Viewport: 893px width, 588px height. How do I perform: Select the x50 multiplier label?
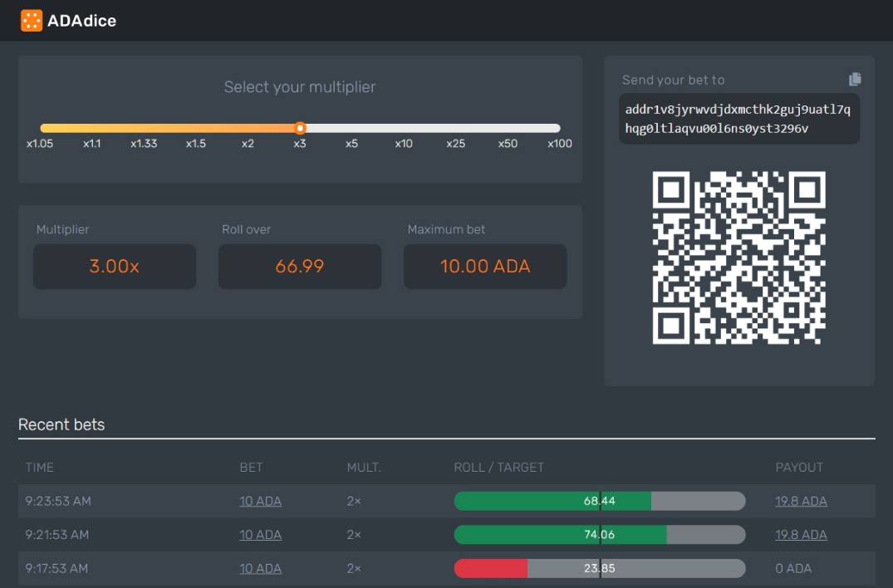click(x=508, y=144)
